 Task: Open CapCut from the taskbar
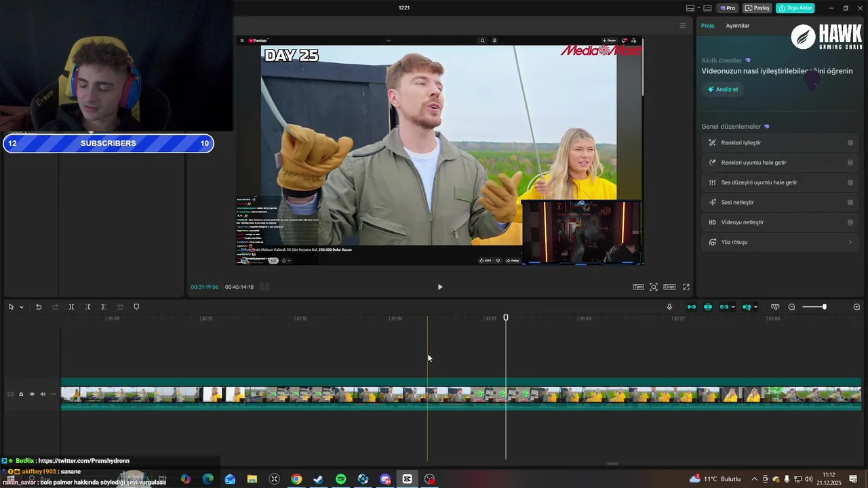click(407, 479)
